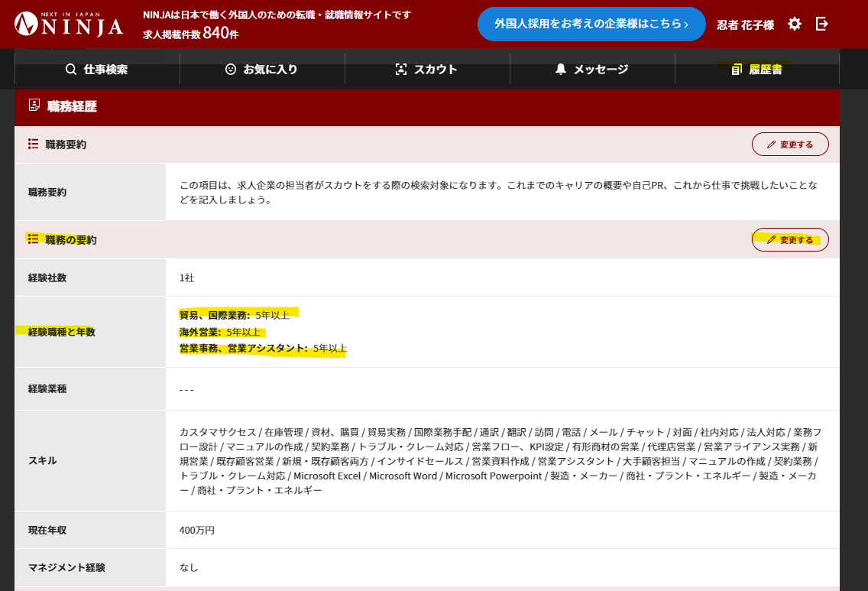Click the document icon beside 履歴書
This screenshot has width=868, height=591.
pos(737,70)
